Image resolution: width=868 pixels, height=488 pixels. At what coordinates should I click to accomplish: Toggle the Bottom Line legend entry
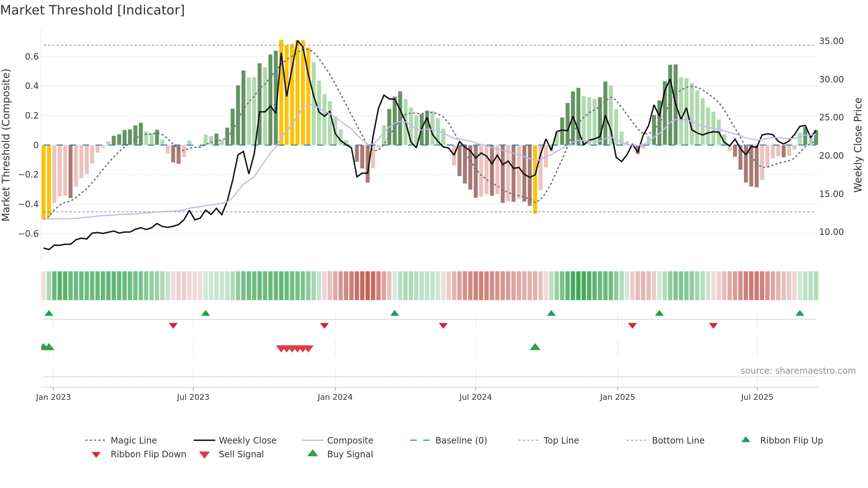point(665,440)
